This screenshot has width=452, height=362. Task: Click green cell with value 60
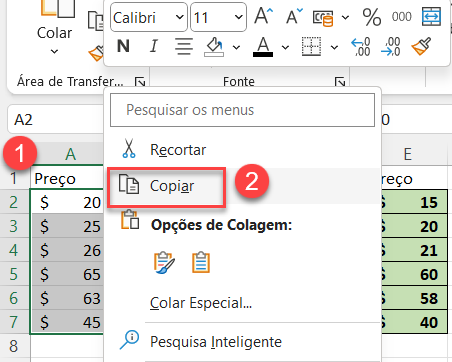pos(414,274)
